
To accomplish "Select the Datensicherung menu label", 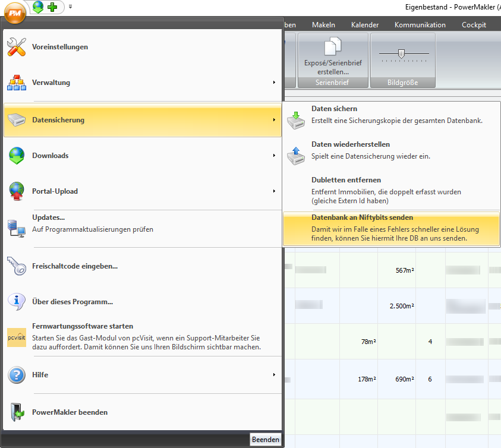I will [58, 120].
